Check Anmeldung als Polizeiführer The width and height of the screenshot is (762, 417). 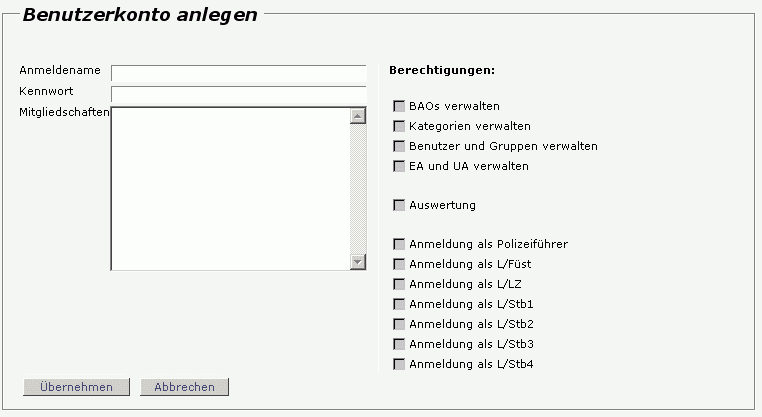(399, 244)
